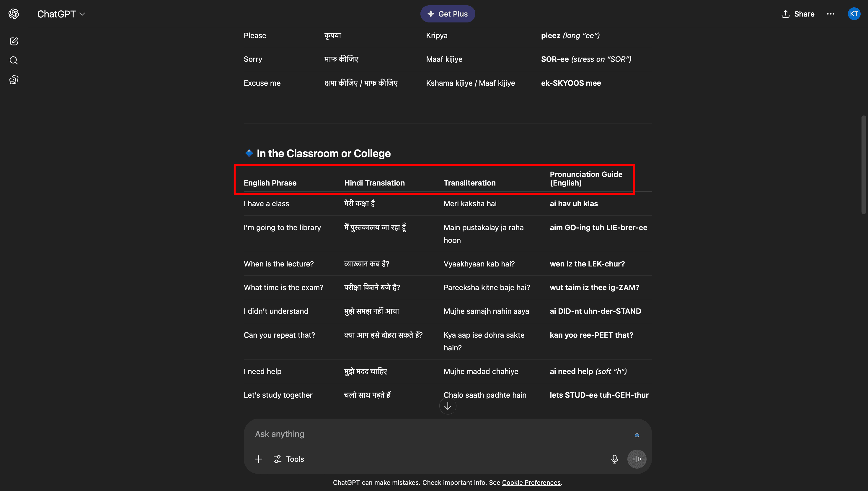Jump to the bottom with the down arrow

tap(448, 406)
